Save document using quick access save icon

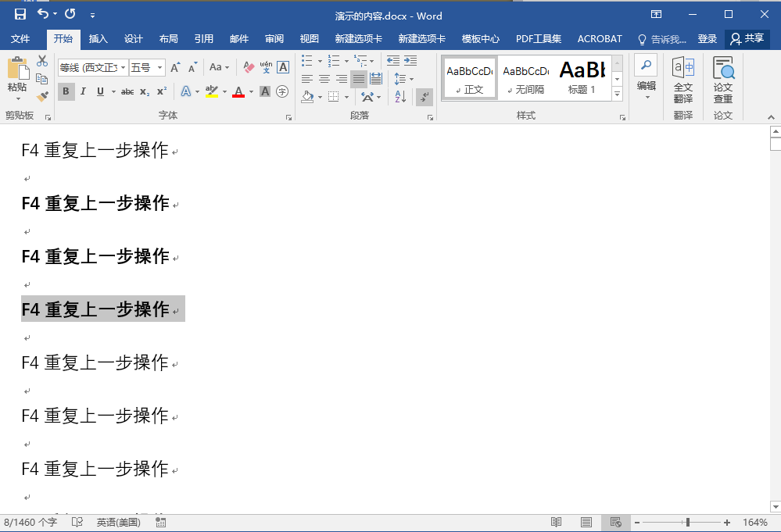(20, 15)
